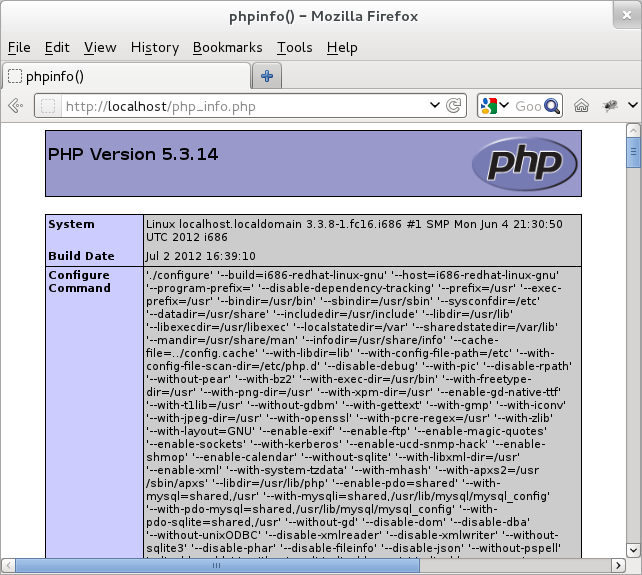Click the back navigation arrow
642x575 pixels.
point(15,106)
